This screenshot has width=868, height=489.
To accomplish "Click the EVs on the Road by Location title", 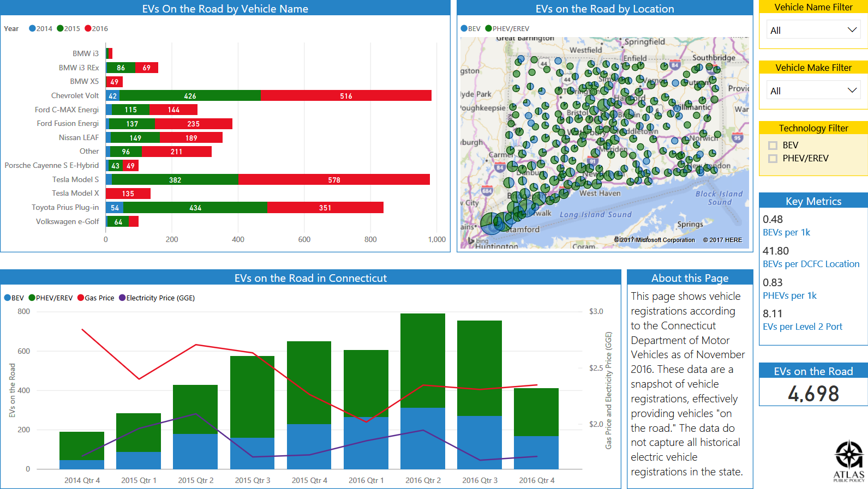I will pos(604,9).
